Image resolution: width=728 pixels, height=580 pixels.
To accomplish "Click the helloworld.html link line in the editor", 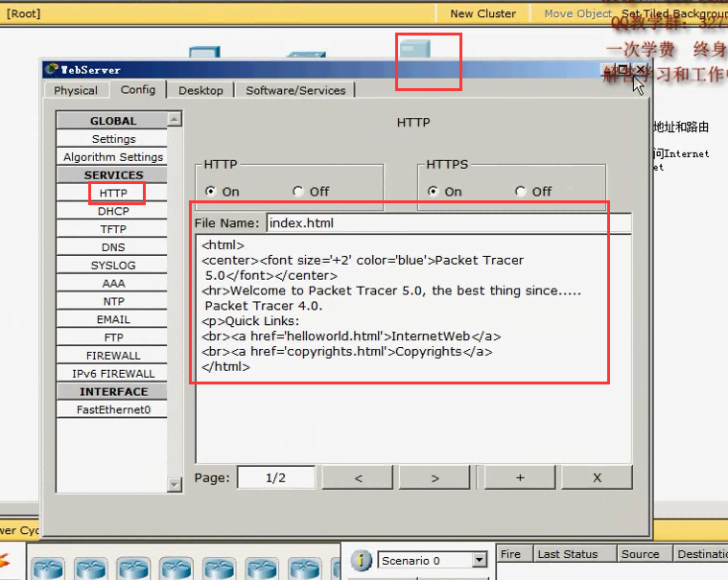I will [x=351, y=336].
